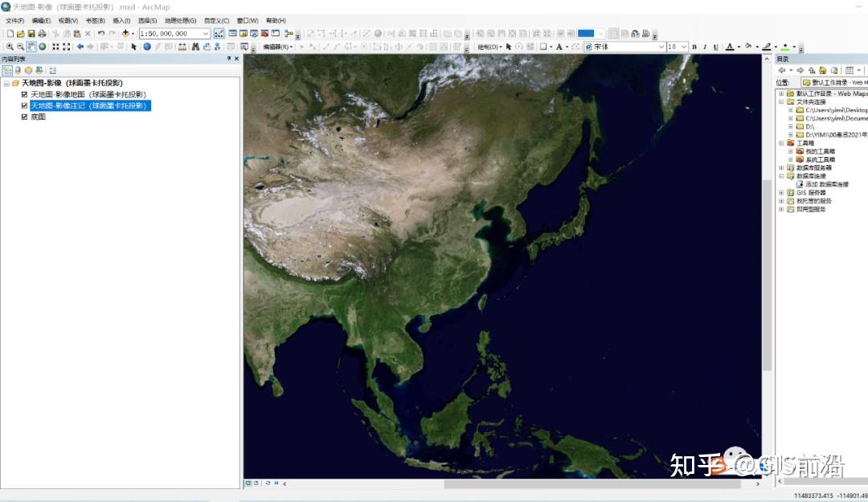Viewport: 868px width, 502px height.
Task: Switch to List By Selection view
Action: [39, 70]
